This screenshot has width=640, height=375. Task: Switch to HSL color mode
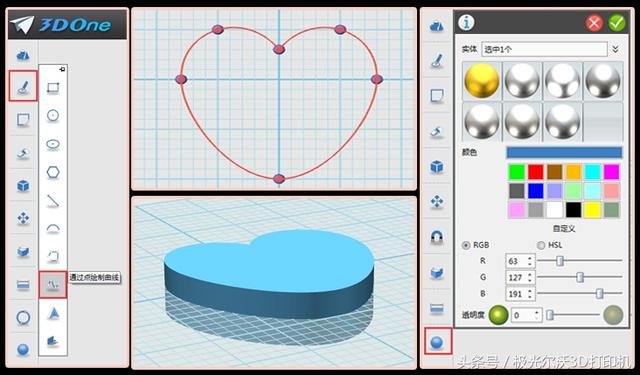pyautogui.click(x=541, y=245)
